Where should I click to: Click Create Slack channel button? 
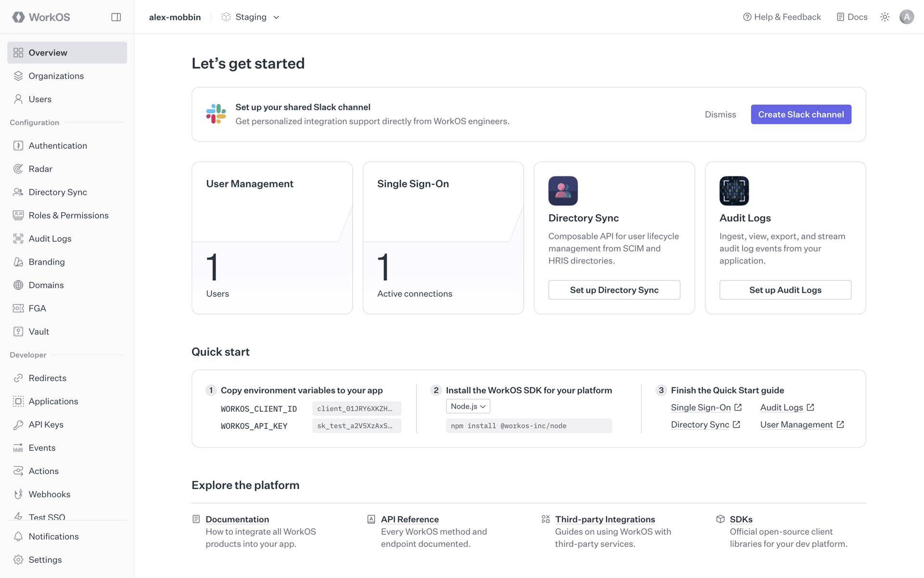pyautogui.click(x=801, y=114)
